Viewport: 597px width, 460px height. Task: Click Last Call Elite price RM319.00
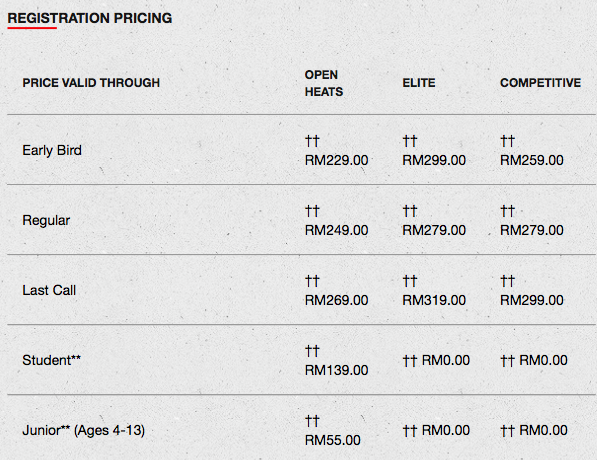click(434, 300)
